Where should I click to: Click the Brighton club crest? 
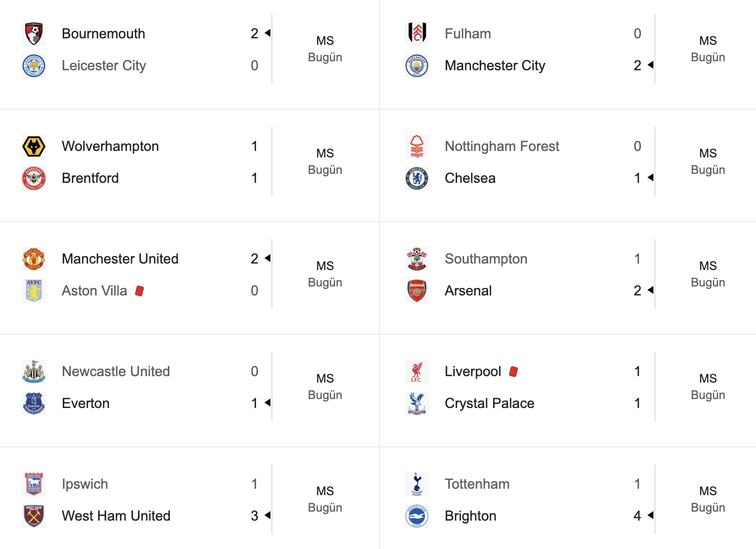coord(417,516)
